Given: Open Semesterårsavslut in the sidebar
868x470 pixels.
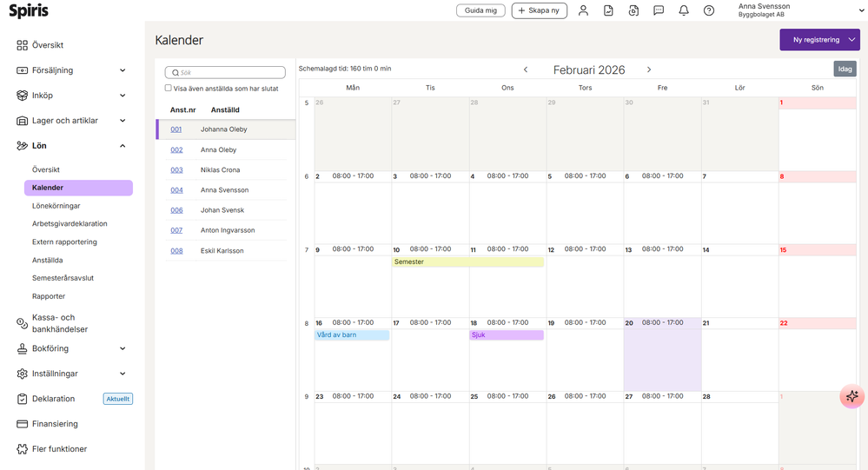Looking at the screenshot, I should (x=63, y=278).
